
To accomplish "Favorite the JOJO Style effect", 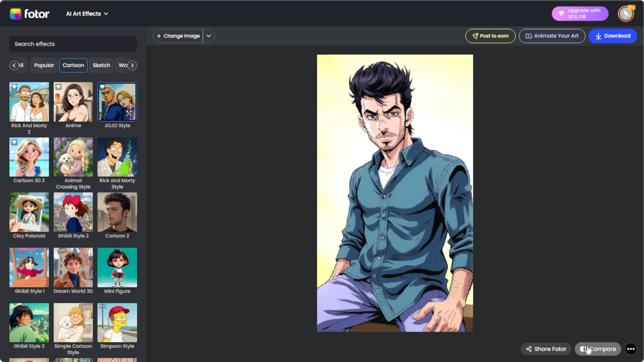I will (x=102, y=87).
